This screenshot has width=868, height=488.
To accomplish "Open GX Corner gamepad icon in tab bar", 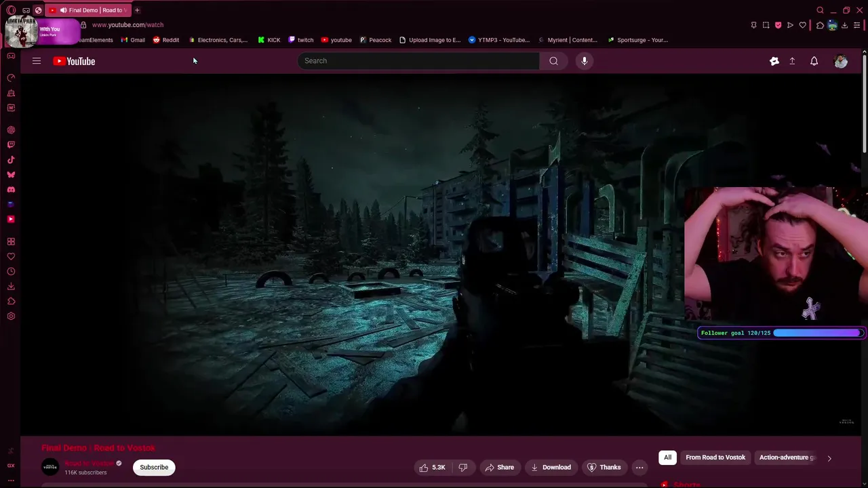I will point(26,10).
